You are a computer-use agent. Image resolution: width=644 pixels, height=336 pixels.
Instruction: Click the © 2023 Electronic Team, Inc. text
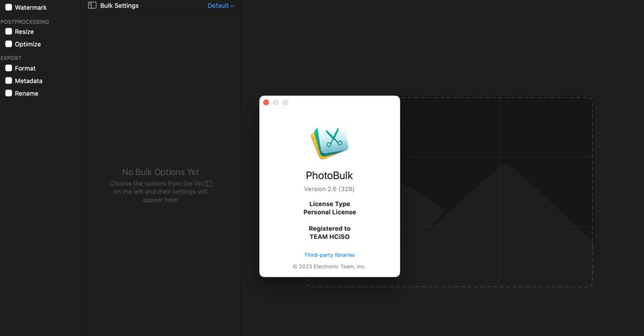coord(329,266)
